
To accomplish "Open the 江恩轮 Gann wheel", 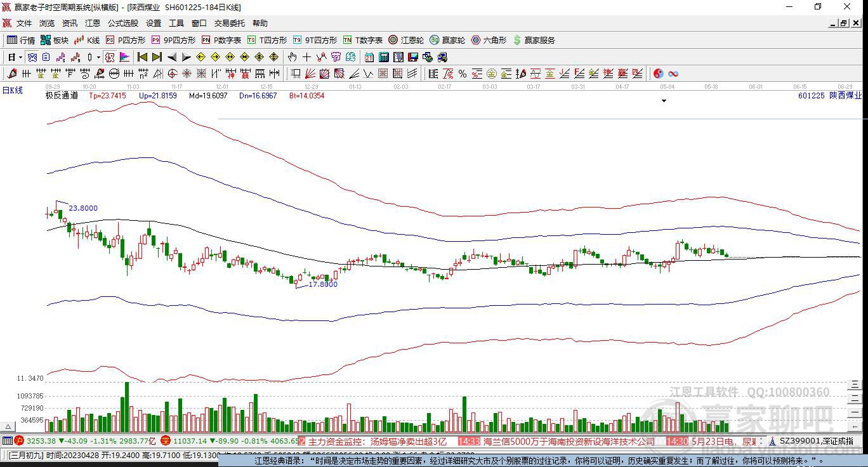I will [x=406, y=40].
